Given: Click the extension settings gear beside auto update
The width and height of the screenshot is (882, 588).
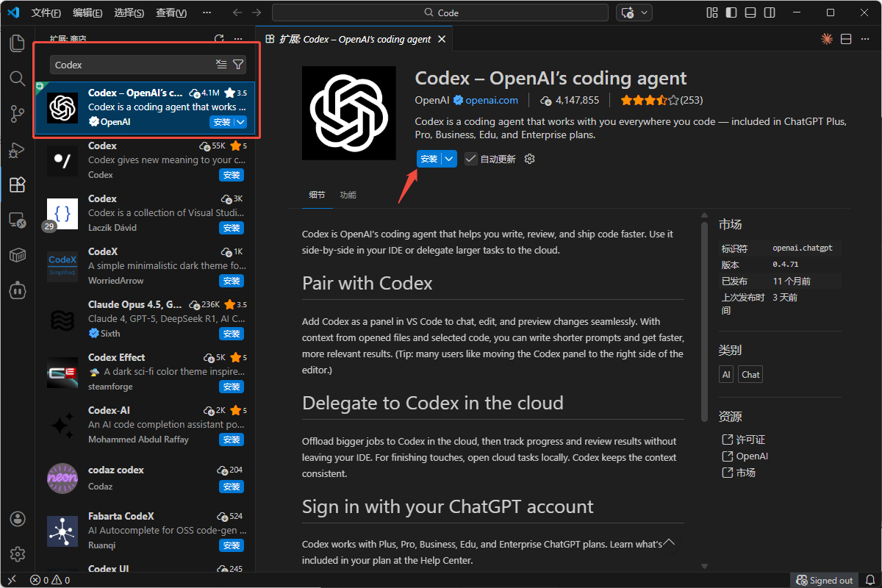Looking at the screenshot, I should tap(529, 159).
